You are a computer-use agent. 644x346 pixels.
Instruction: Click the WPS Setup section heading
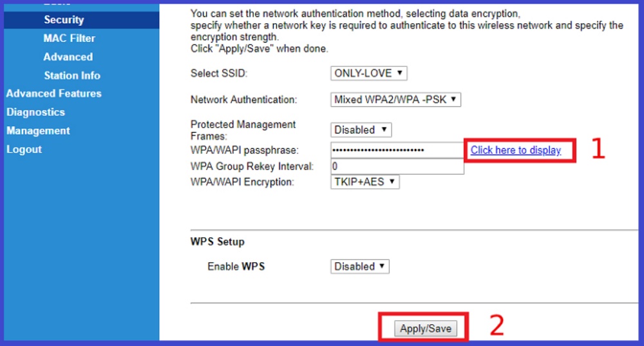click(x=217, y=242)
